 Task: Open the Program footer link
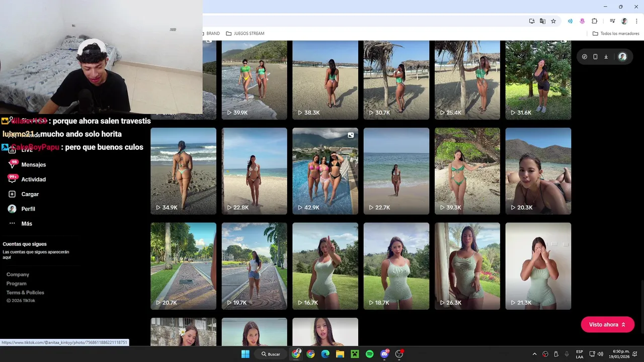coord(17,284)
